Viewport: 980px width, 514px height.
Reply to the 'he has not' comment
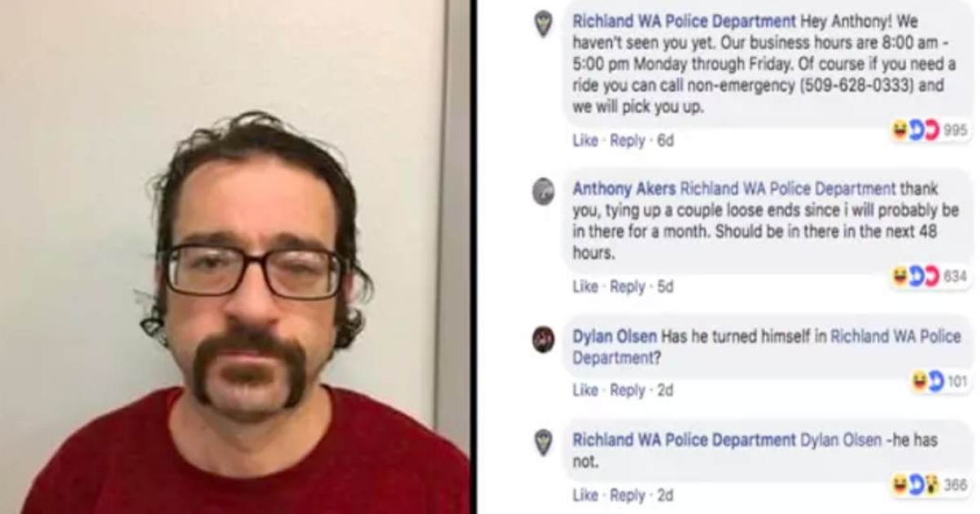point(627,494)
